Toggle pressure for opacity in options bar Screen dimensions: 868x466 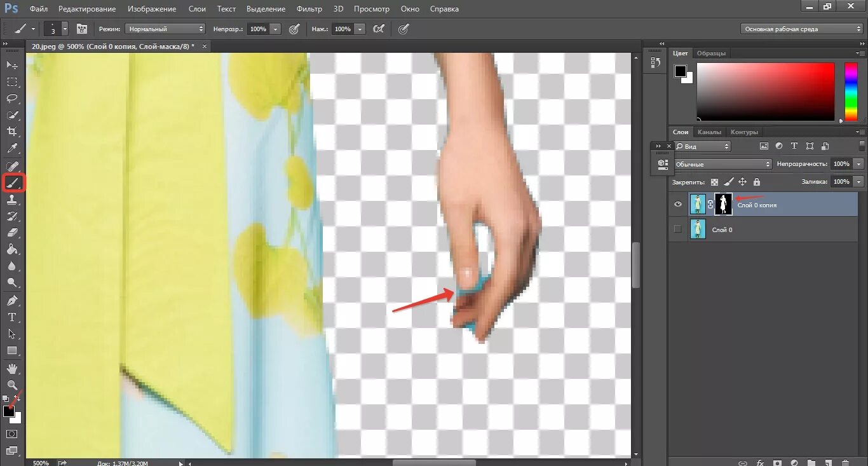(x=294, y=29)
